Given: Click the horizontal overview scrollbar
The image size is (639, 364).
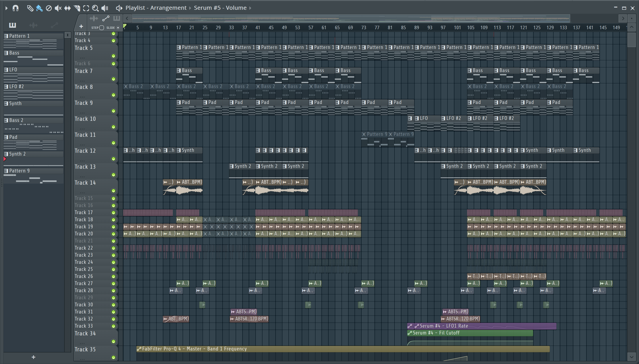Looking at the screenshot, I should [351, 18].
